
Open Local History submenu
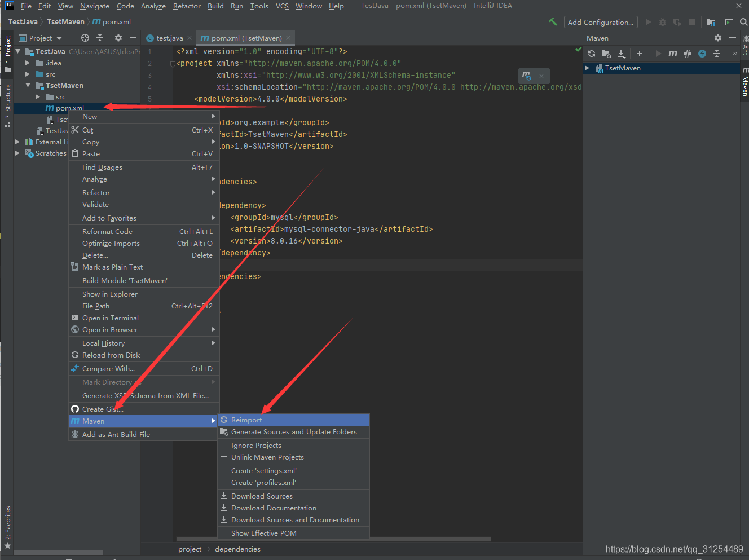(x=144, y=343)
